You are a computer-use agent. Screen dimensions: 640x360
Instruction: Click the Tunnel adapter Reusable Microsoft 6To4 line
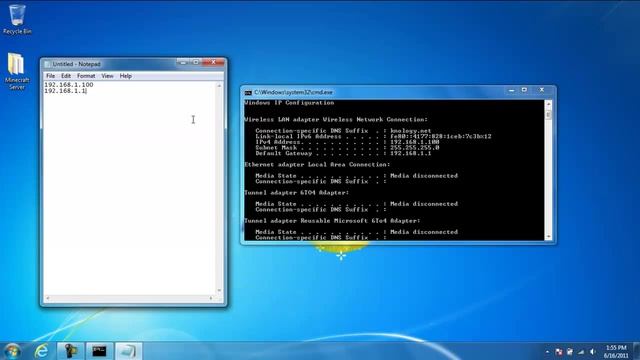(332, 221)
